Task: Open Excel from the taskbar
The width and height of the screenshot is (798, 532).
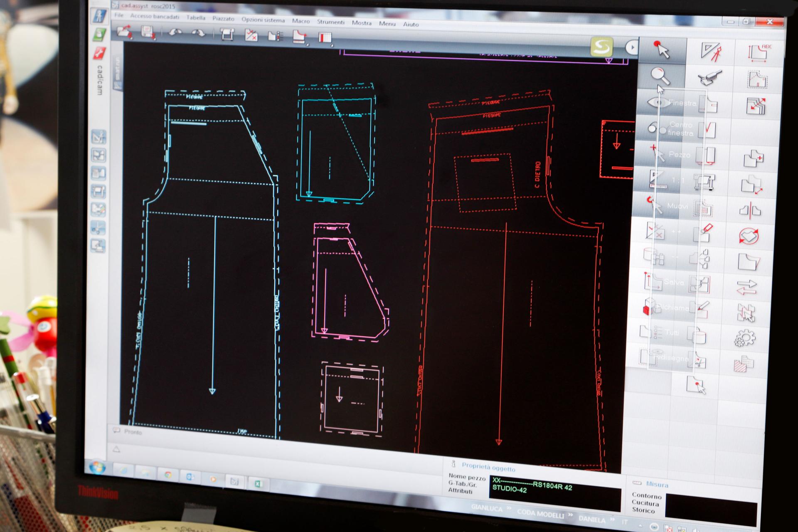Action: 258,484
